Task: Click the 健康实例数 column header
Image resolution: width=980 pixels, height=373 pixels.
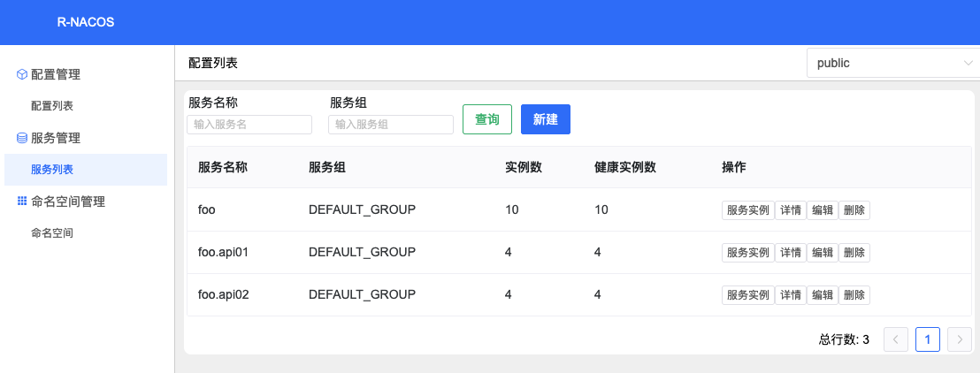Action: (625, 167)
